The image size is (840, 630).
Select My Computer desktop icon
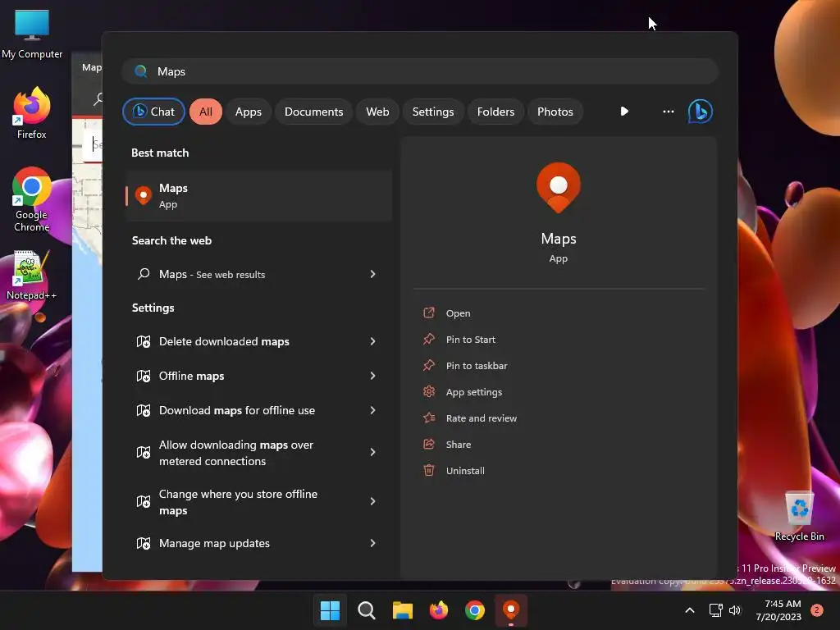pos(32,34)
